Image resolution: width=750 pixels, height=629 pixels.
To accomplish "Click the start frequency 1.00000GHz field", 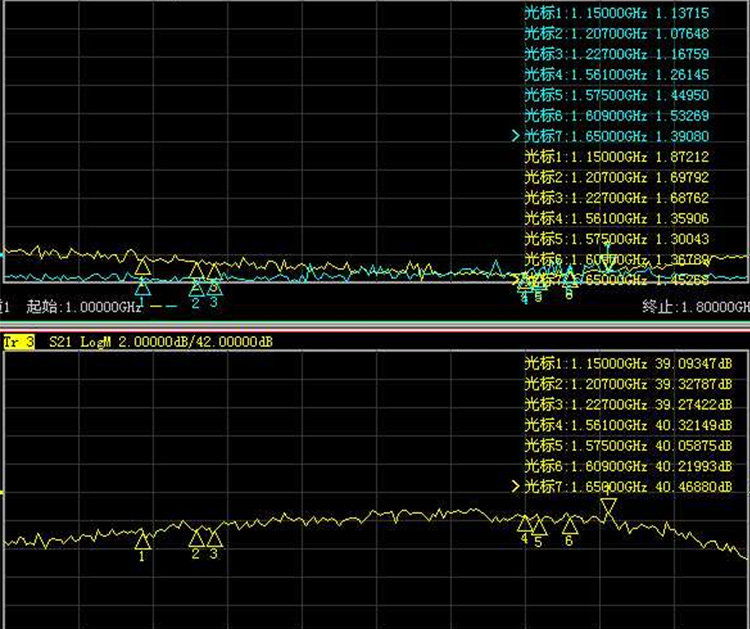I will click(85, 305).
